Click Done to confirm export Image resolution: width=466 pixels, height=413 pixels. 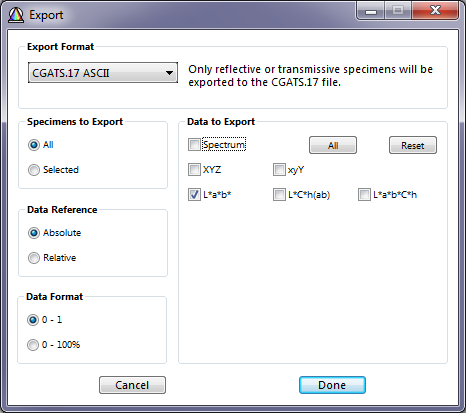tap(332, 385)
